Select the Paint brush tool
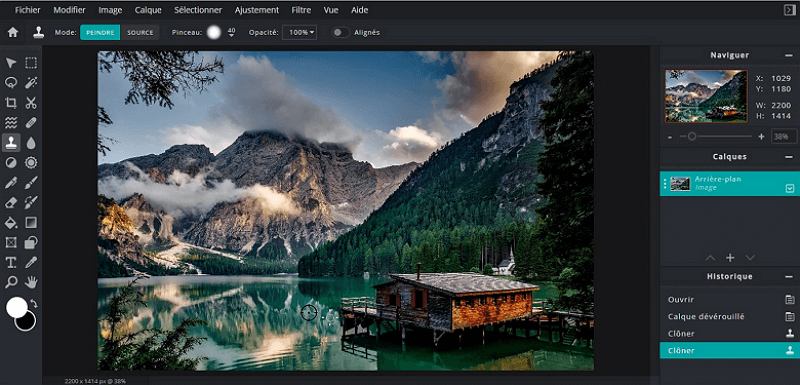800x385 pixels. 31,183
